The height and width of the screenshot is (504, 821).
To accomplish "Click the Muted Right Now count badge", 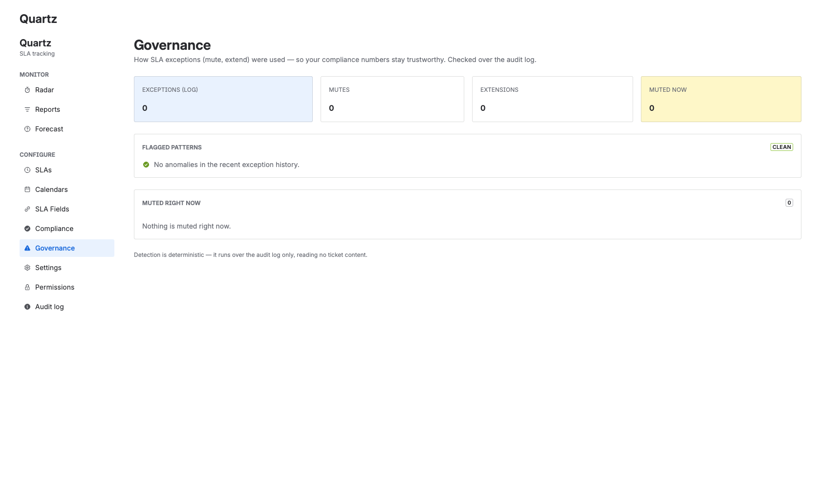I will (x=789, y=203).
